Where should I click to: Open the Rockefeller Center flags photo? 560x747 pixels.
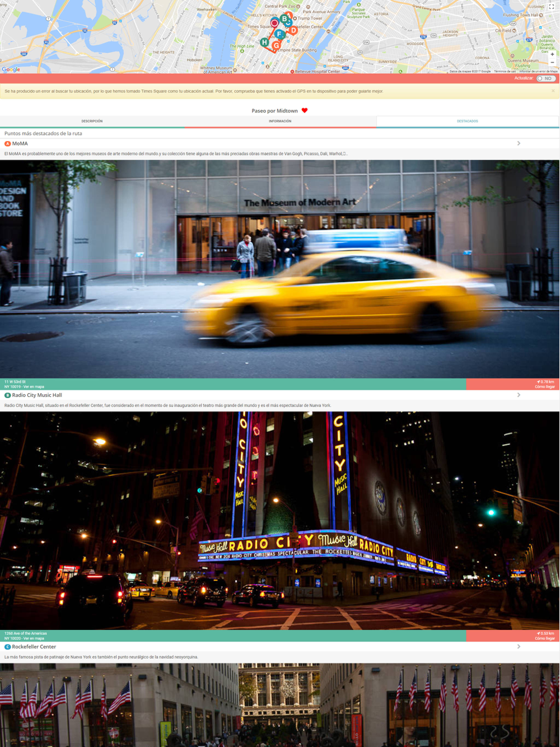tap(279, 705)
